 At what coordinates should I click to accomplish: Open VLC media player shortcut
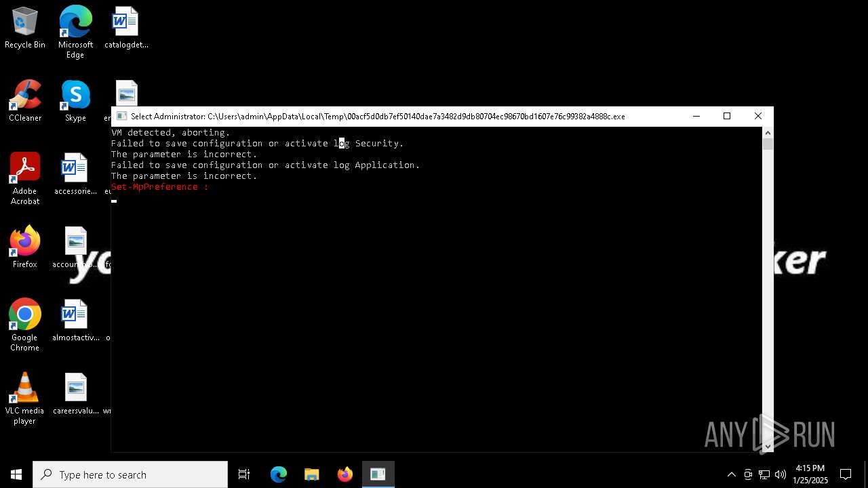point(25,399)
